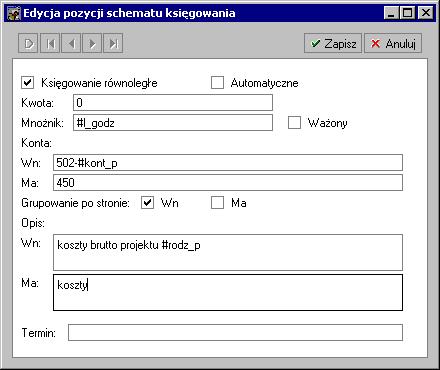Screen dimensions: 440x370
Task: Uncheck Księgowanie równoległe checkbox
Action: pyautogui.click(x=28, y=83)
